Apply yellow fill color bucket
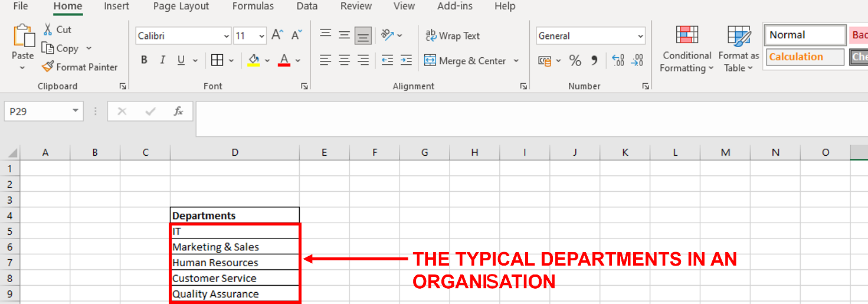The height and width of the screenshot is (304, 868). point(254,60)
